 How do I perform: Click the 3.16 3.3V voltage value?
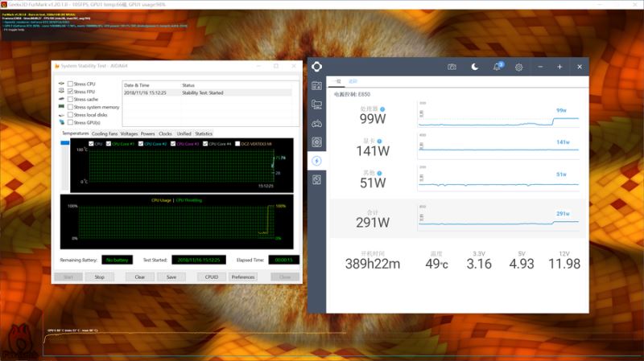pyautogui.click(x=479, y=264)
